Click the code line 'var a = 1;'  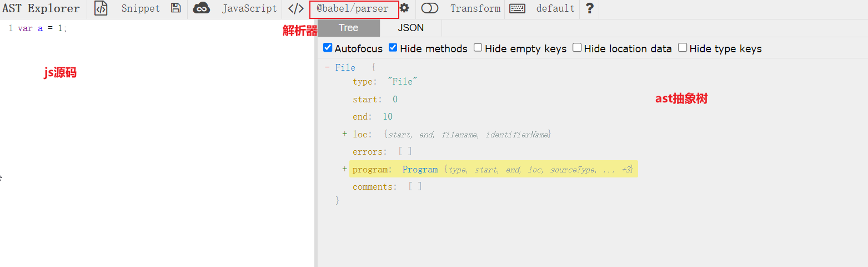[x=42, y=28]
